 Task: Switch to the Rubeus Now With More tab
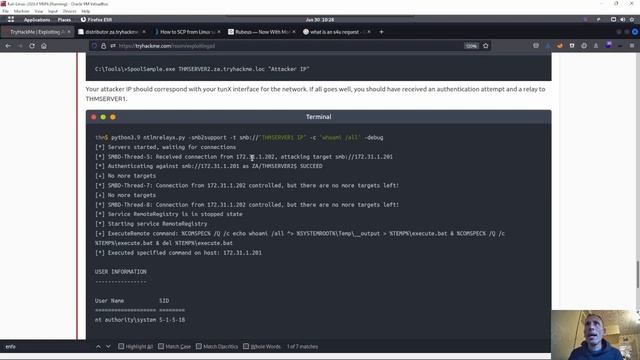(x=261, y=32)
